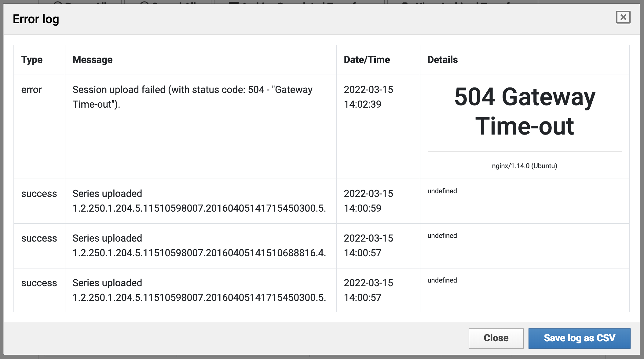Select Series uploaded message ending 688816.4

[199, 246]
